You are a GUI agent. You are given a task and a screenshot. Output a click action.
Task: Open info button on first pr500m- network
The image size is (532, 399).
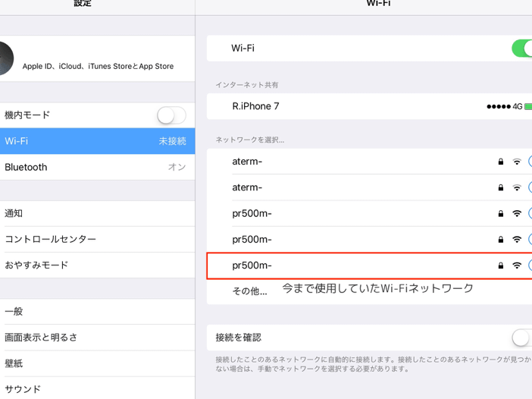coord(529,214)
